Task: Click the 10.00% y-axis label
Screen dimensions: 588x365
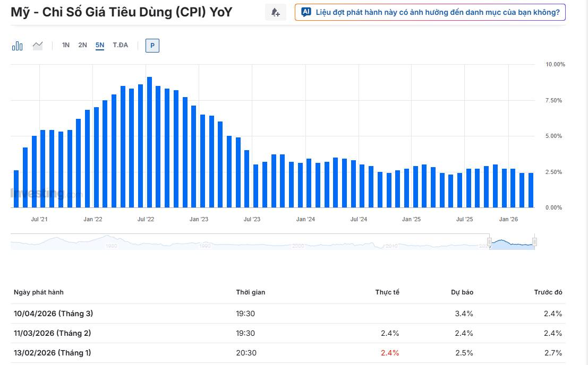Action: click(x=555, y=64)
